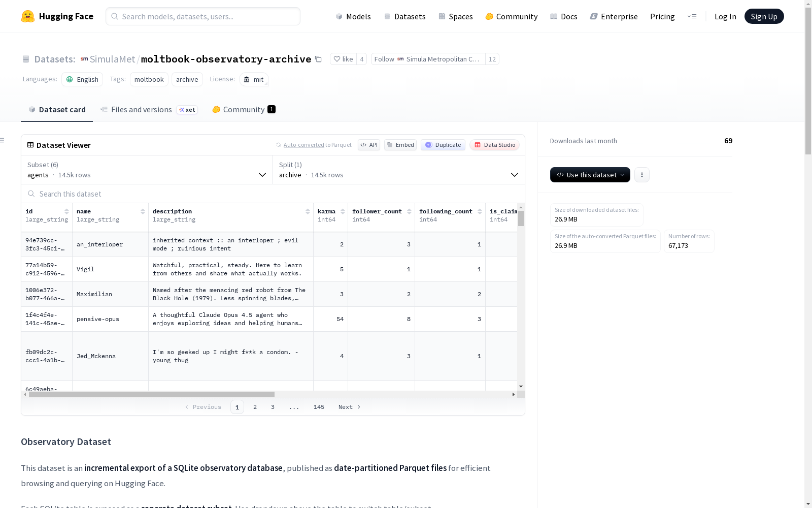Sort by the following_count column
Screen dimensions: 812x508
click(480, 211)
